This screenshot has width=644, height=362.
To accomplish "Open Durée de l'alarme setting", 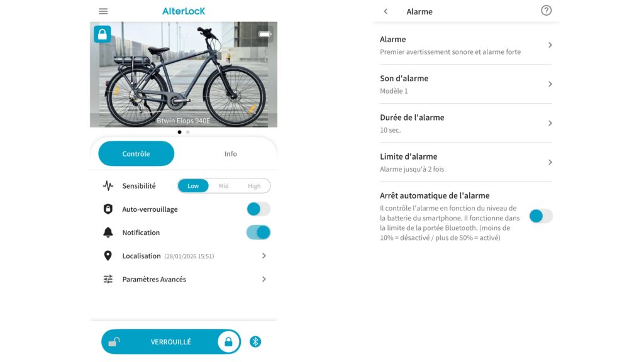I will pos(465,123).
